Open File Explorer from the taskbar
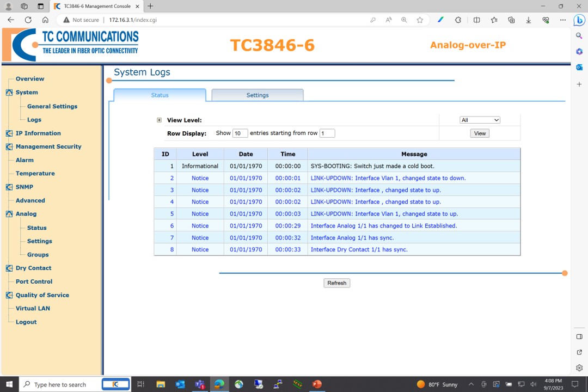Viewport: 588px width, 392px height. point(161,384)
